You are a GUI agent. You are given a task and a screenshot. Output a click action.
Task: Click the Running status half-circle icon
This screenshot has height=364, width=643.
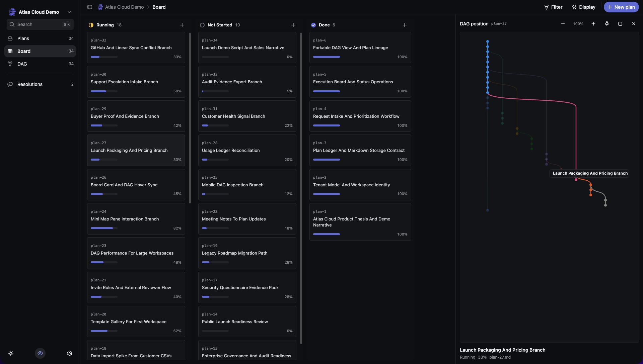point(91,25)
